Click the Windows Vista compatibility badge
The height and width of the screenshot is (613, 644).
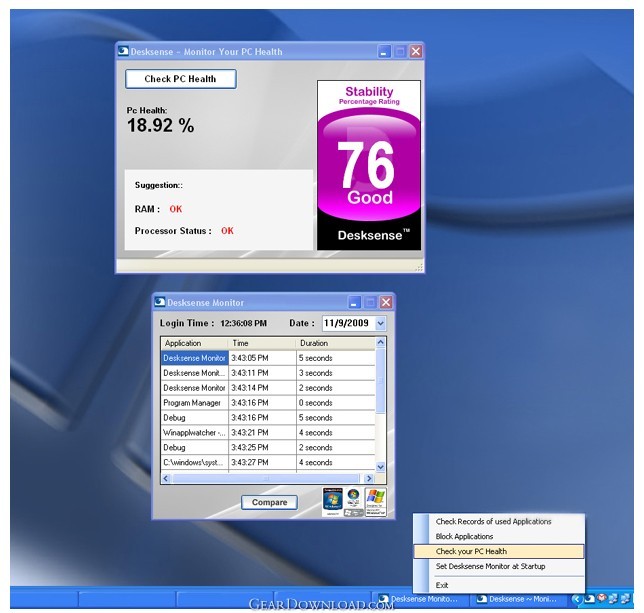pyautogui.click(x=354, y=502)
